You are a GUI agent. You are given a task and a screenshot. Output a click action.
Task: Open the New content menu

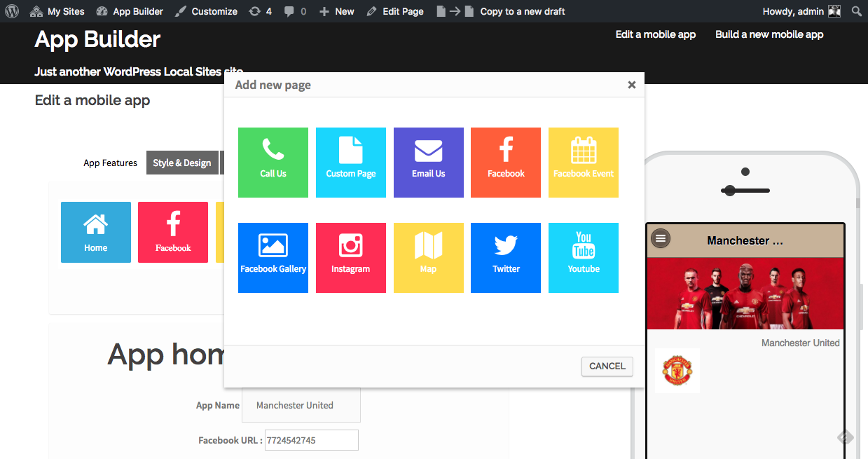click(336, 11)
